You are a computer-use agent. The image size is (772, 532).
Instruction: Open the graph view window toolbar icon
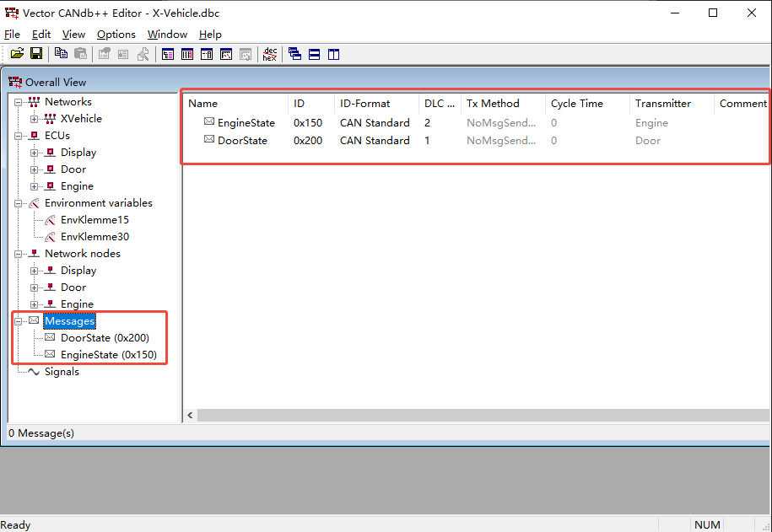point(226,54)
